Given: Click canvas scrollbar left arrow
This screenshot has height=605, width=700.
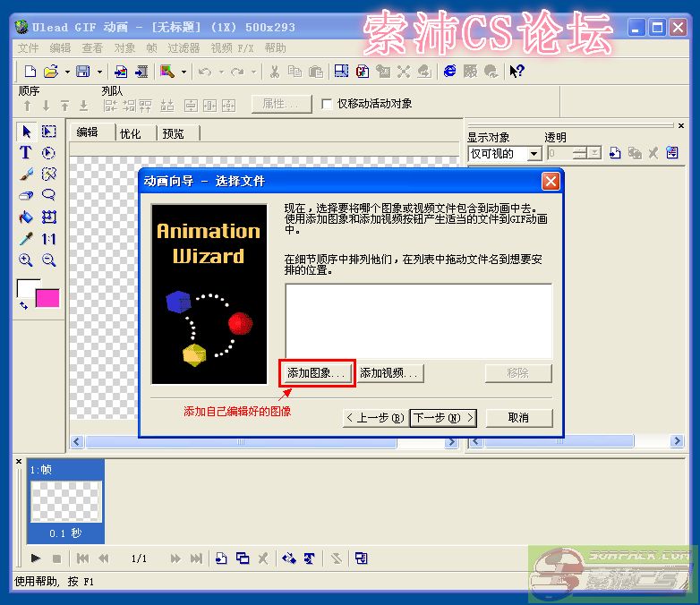Looking at the screenshot, I should (x=77, y=441).
